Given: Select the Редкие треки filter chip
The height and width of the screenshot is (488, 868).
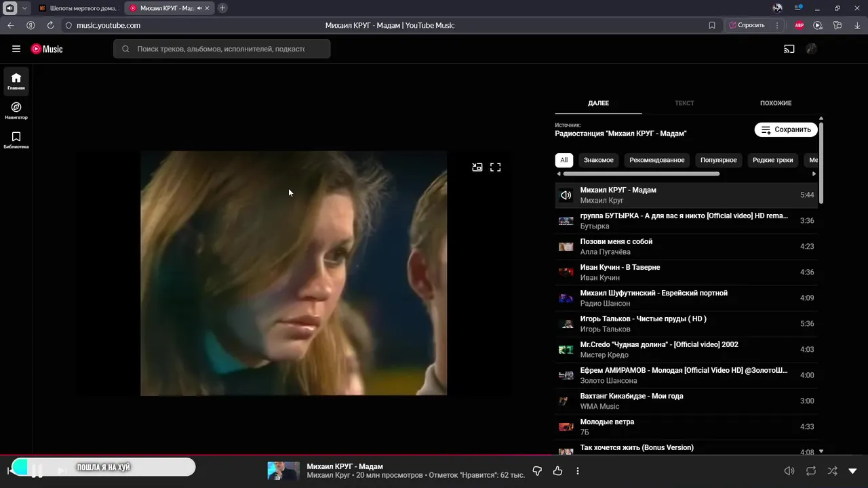Looking at the screenshot, I should point(773,160).
